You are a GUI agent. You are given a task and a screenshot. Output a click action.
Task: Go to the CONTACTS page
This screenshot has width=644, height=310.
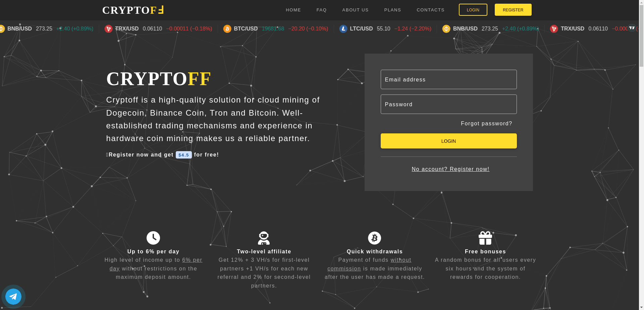[x=430, y=10]
